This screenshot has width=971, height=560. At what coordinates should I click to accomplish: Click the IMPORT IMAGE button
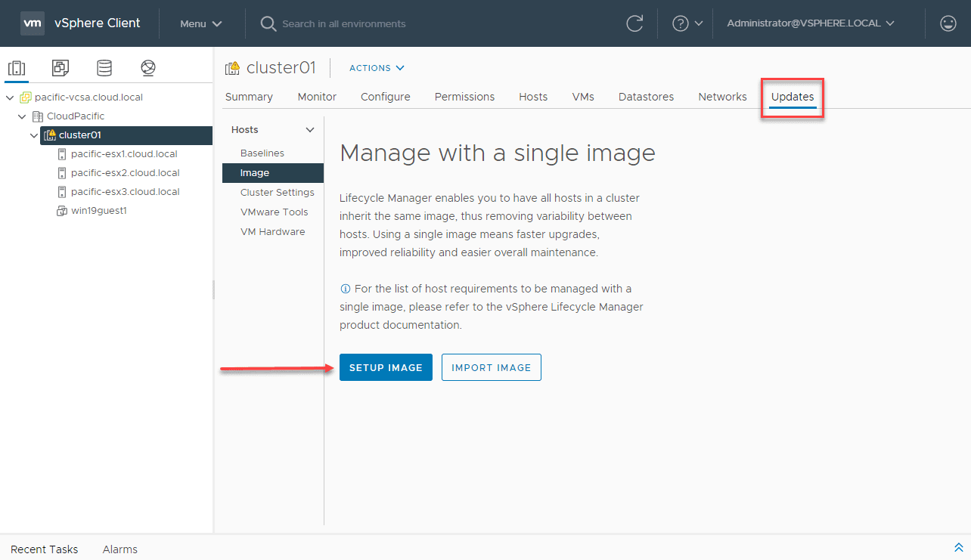click(491, 367)
